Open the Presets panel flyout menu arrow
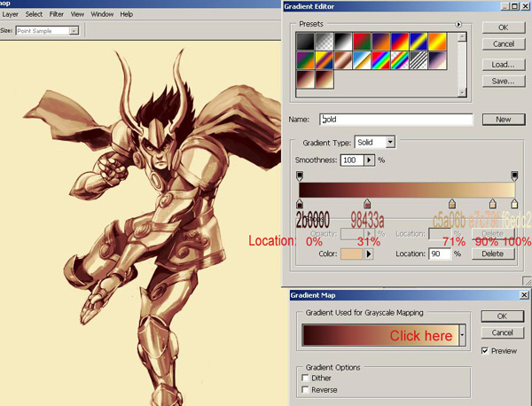532x406 pixels. pos(458,25)
